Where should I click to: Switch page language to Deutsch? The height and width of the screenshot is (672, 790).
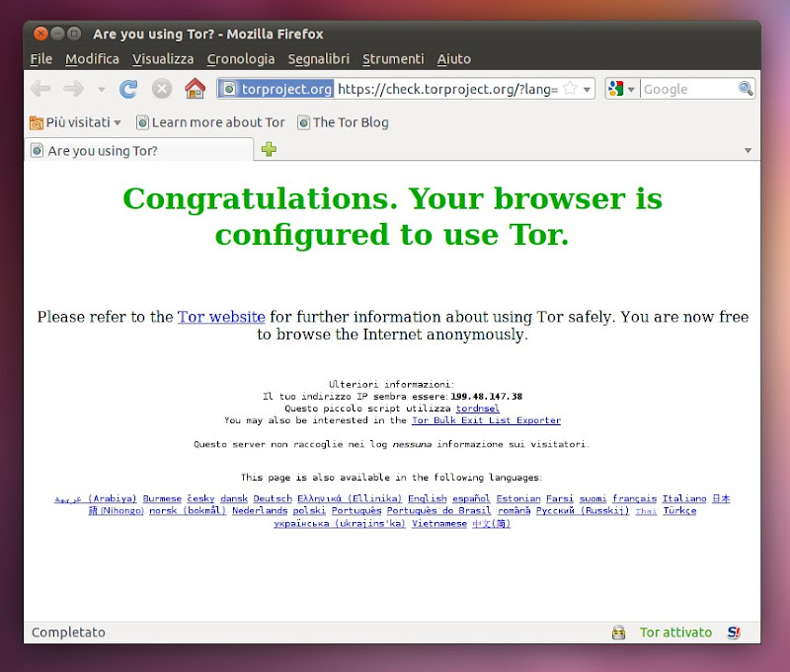click(273, 499)
